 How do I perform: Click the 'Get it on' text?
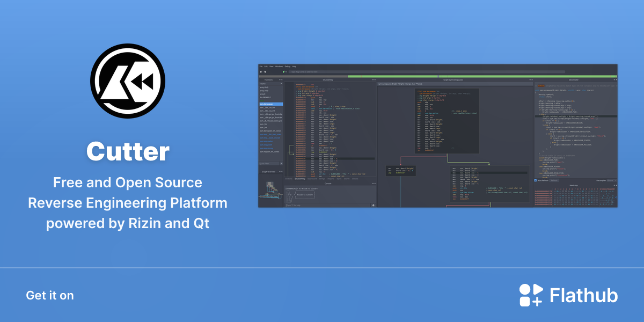[x=50, y=295]
